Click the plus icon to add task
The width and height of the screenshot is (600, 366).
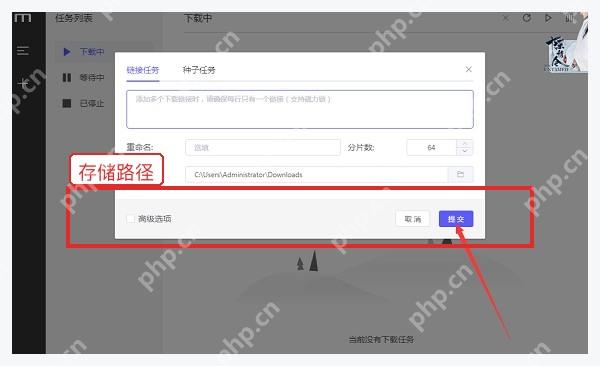[x=23, y=83]
